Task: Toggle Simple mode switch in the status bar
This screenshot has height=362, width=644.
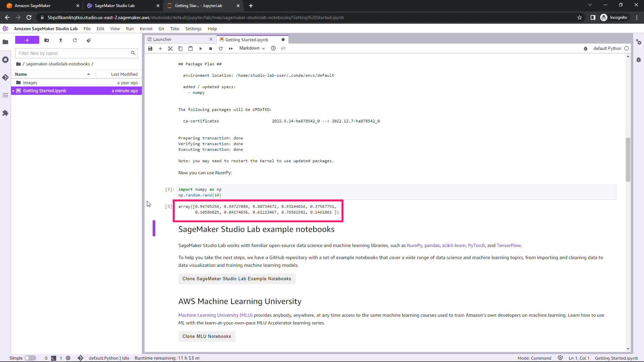Action: tap(30, 358)
